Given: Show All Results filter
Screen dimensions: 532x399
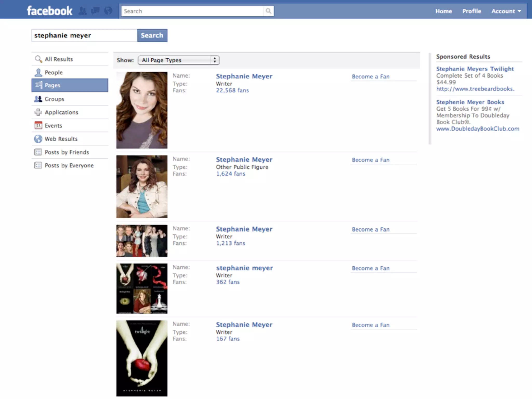Looking at the screenshot, I should pyautogui.click(x=59, y=59).
